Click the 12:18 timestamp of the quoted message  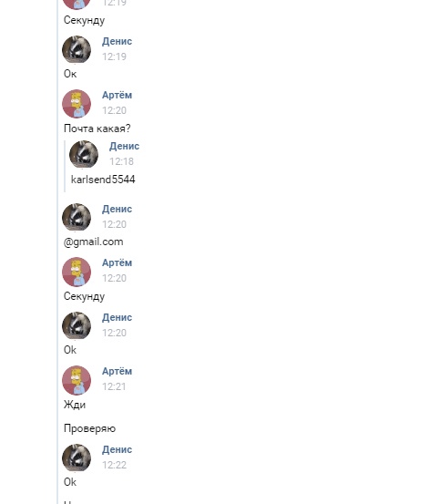(121, 161)
